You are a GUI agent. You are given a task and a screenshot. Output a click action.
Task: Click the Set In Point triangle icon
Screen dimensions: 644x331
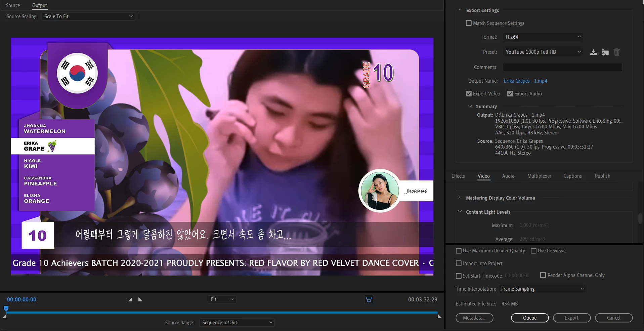[x=130, y=299]
